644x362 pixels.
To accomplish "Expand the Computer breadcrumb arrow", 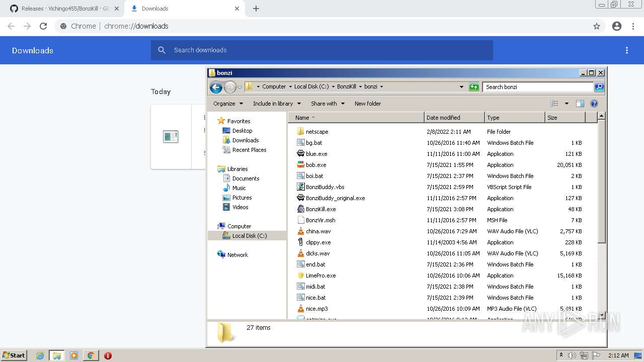I will coord(290,86).
